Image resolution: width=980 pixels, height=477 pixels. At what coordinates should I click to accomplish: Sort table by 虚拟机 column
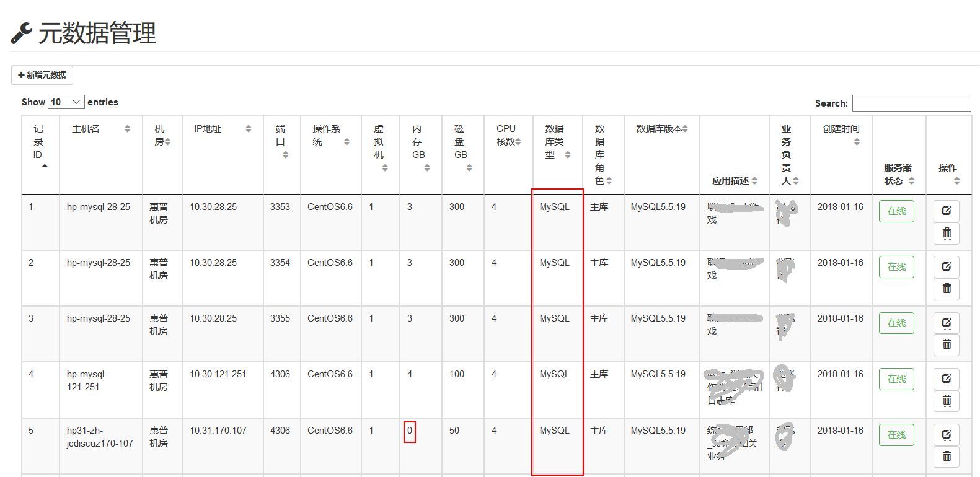point(381,154)
